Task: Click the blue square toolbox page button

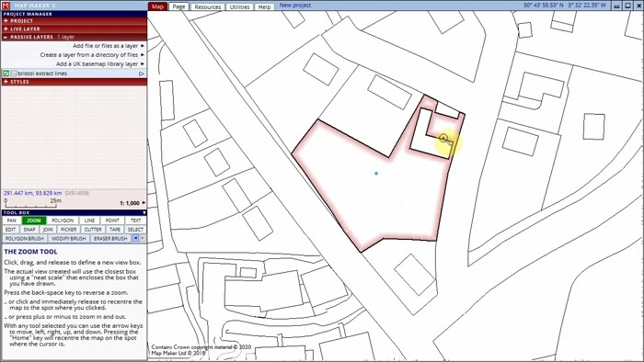Action: [135, 238]
